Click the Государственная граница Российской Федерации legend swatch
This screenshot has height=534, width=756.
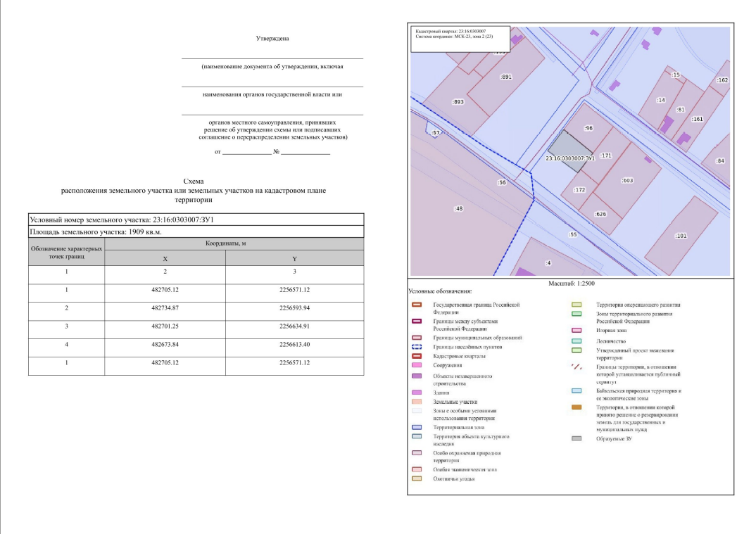[417, 305]
